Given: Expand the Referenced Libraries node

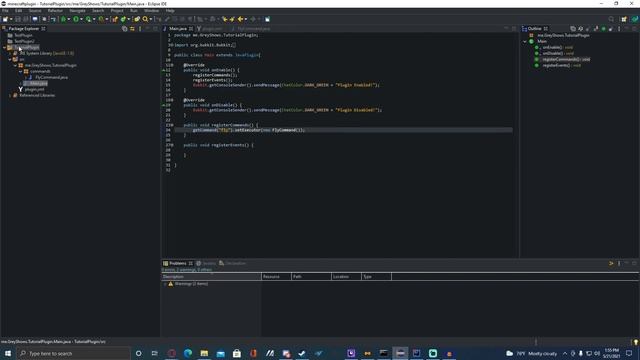Looking at the screenshot, I should 10,96.
